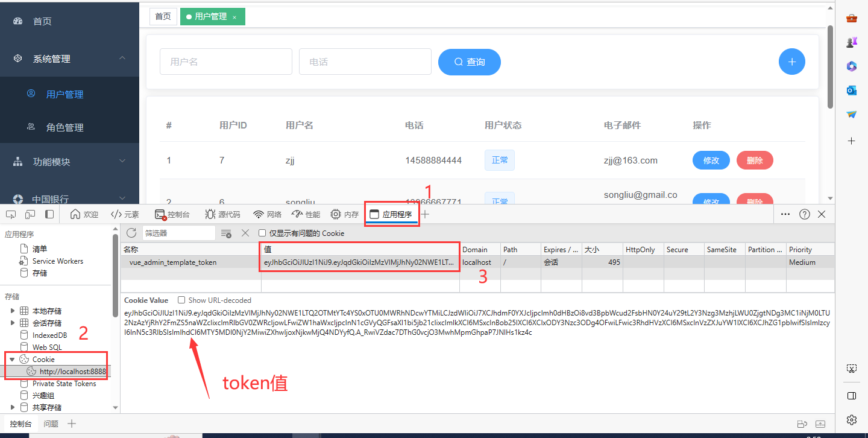Click the page vertical scrollbar
Viewport: 868px width, 438px height.
click(x=830, y=66)
